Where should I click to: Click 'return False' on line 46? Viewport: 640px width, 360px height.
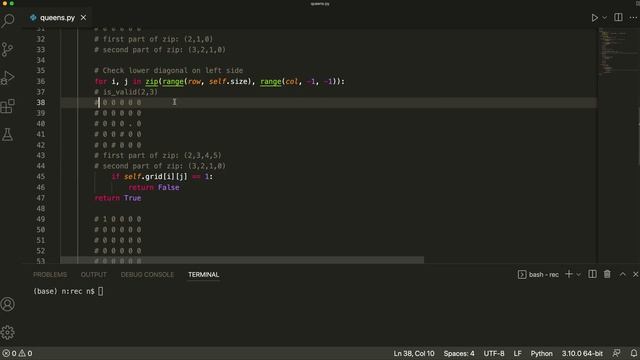click(x=154, y=187)
